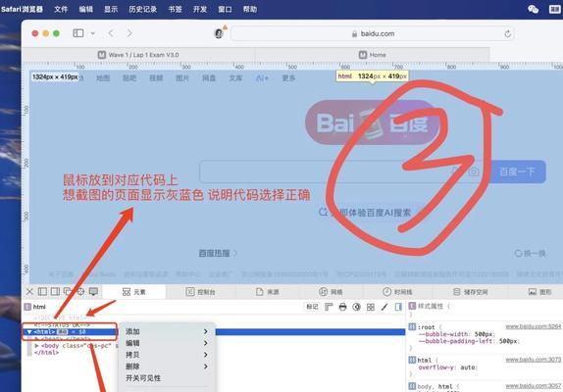Click the lock icon next to baidu.com
Screen dimensions: 563x392
click(354, 33)
